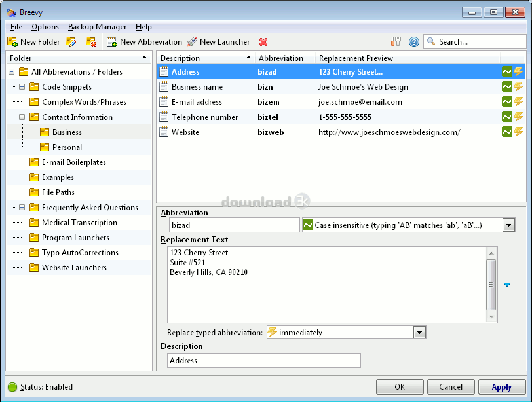The height and width of the screenshot is (402, 532).
Task: Click scrollbar up arrow in replacement text
Action: (x=491, y=253)
